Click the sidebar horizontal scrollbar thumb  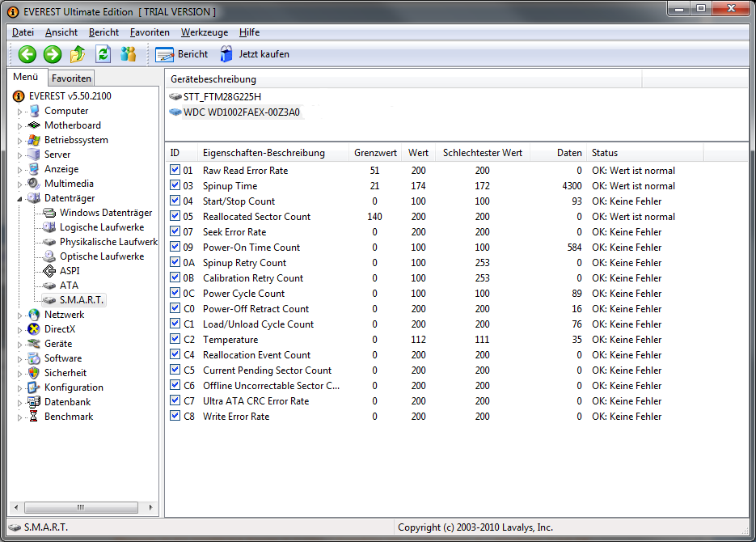click(81, 507)
